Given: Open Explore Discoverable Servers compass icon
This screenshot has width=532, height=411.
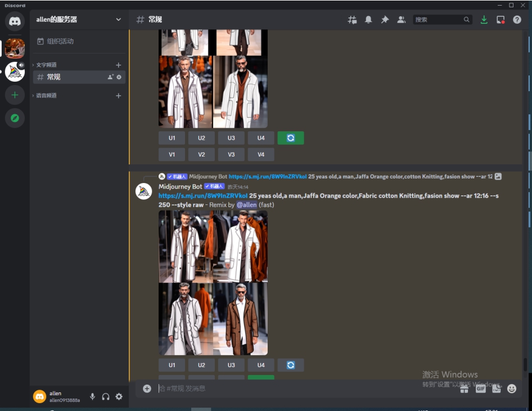Looking at the screenshot, I should 15,118.
